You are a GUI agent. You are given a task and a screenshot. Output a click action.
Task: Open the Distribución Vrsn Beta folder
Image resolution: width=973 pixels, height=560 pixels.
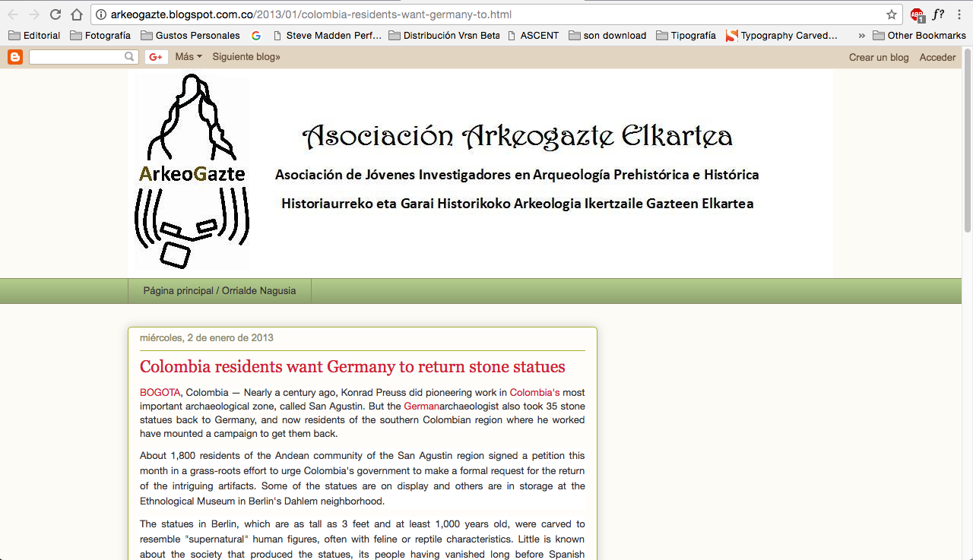point(444,35)
